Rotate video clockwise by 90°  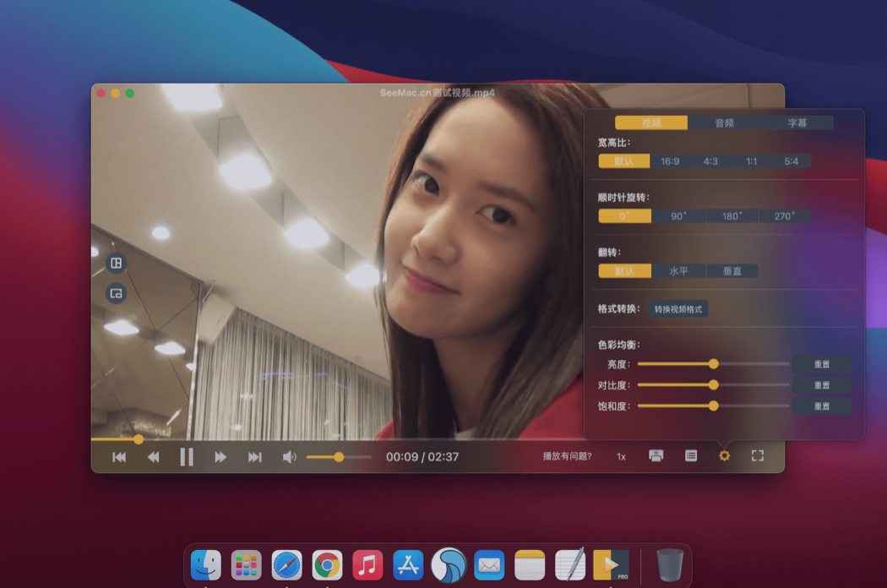677,215
